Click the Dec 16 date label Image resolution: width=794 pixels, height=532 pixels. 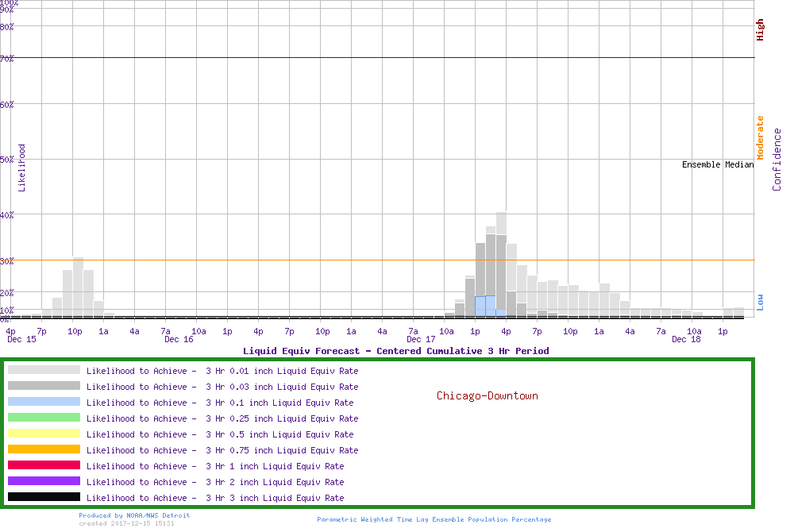tap(179, 340)
